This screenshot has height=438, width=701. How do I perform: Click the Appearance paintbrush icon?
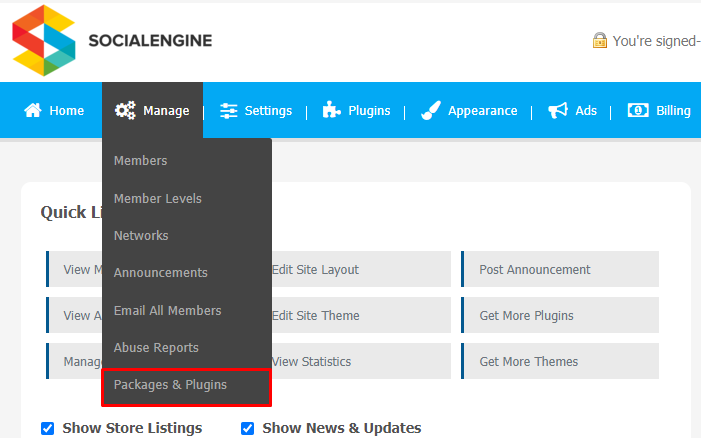pos(431,110)
